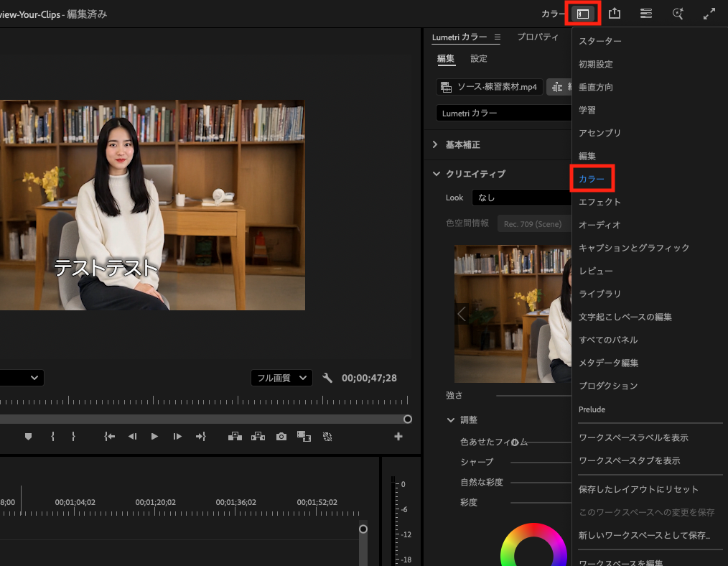The width and height of the screenshot is (728, 566).
Task: Click the plus Button Editor icon
Action: (398, 436)
